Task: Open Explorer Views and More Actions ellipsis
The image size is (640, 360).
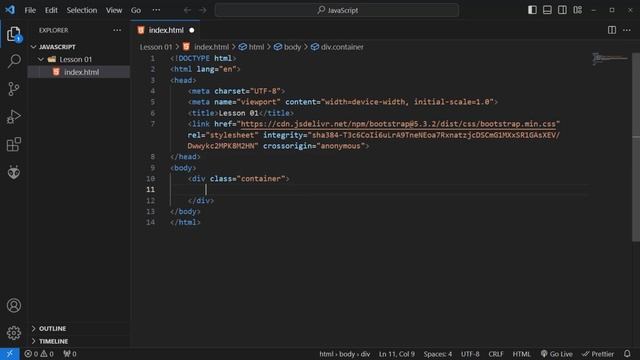Action: [117, 30]
